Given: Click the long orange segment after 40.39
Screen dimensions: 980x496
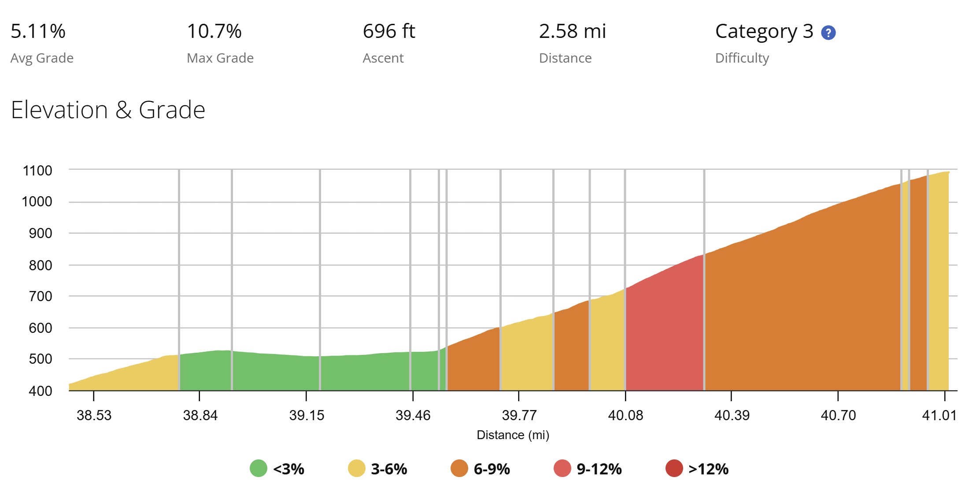Looking at the screenshot, I should tap(802, 309).
